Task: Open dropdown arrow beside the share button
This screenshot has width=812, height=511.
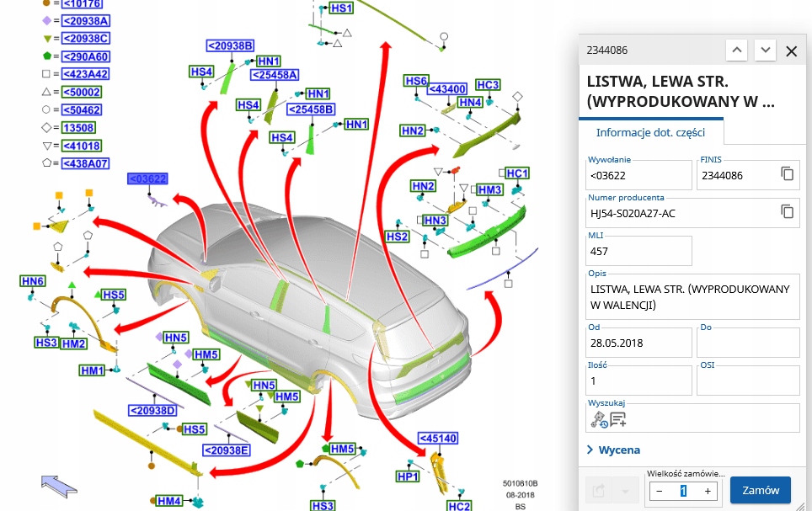Action: (625, 490)
